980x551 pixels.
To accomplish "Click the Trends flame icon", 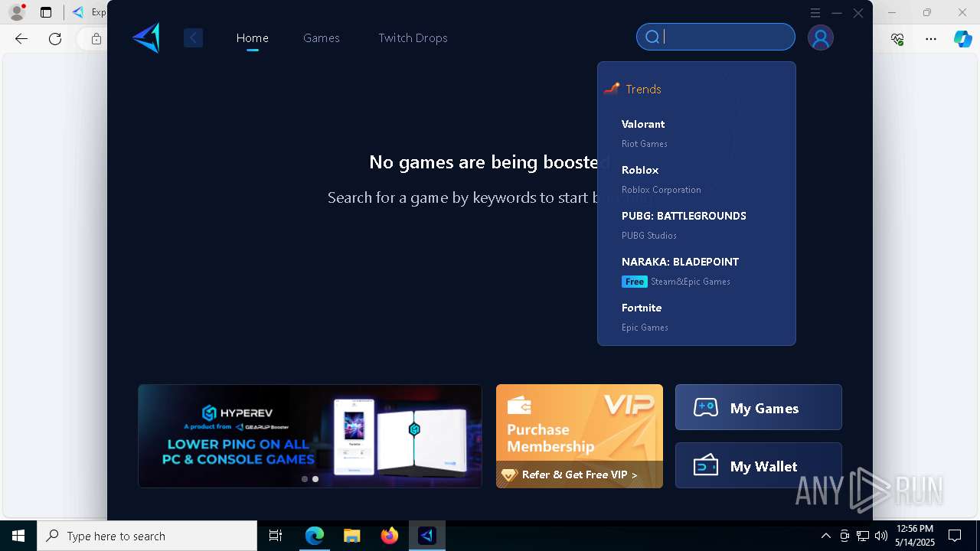I will (x=611, y=89).
